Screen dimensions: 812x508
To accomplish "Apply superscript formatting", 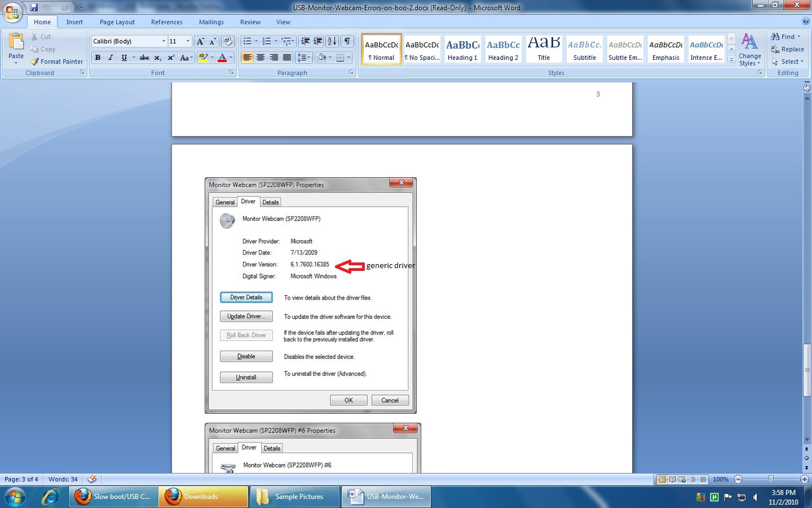I will [171, 58].
